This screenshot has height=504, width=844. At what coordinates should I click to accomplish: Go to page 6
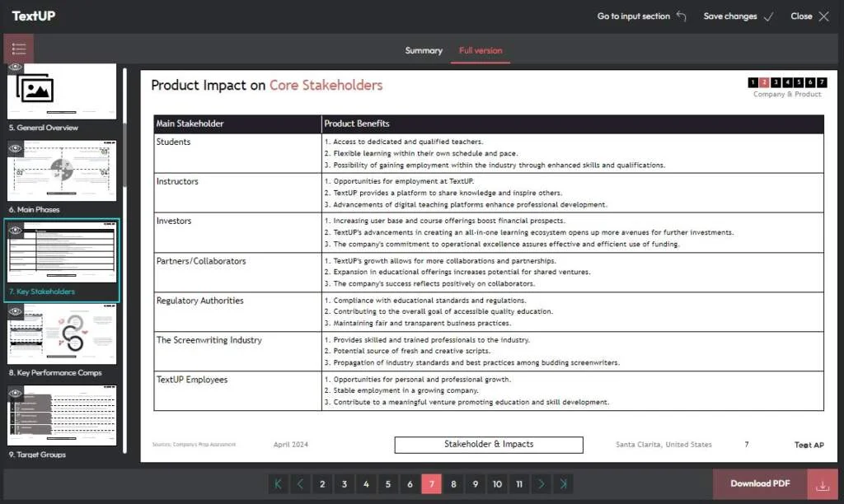pos(410,484)
